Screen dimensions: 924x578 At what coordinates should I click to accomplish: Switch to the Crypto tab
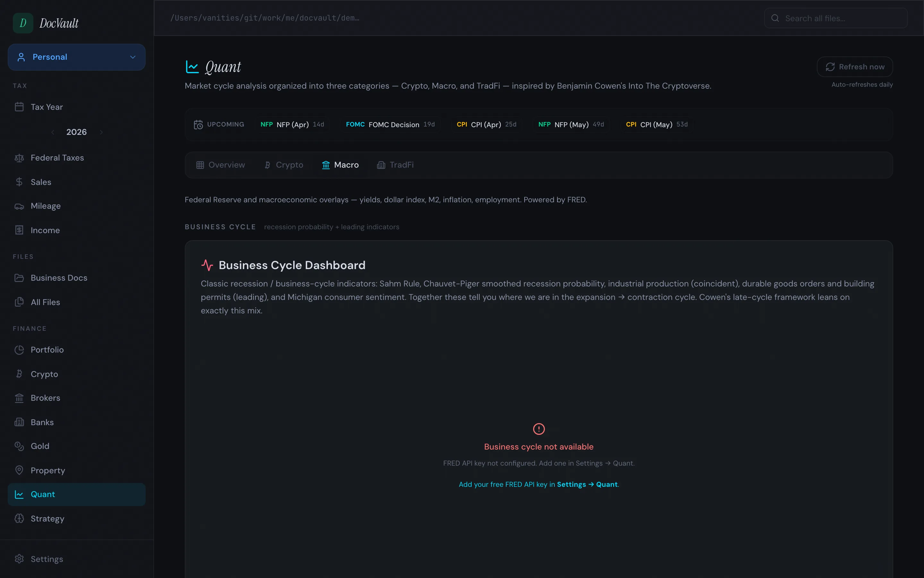point(284,165)
